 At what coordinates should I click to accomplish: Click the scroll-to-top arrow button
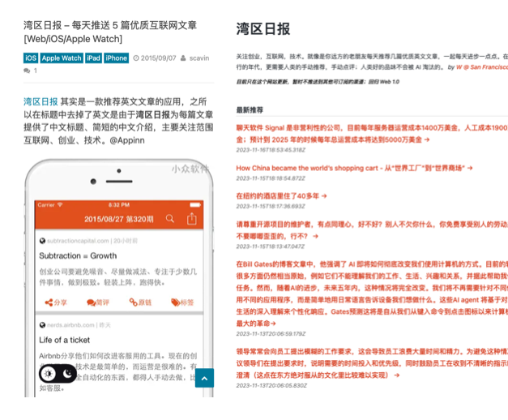pos(205,378)
